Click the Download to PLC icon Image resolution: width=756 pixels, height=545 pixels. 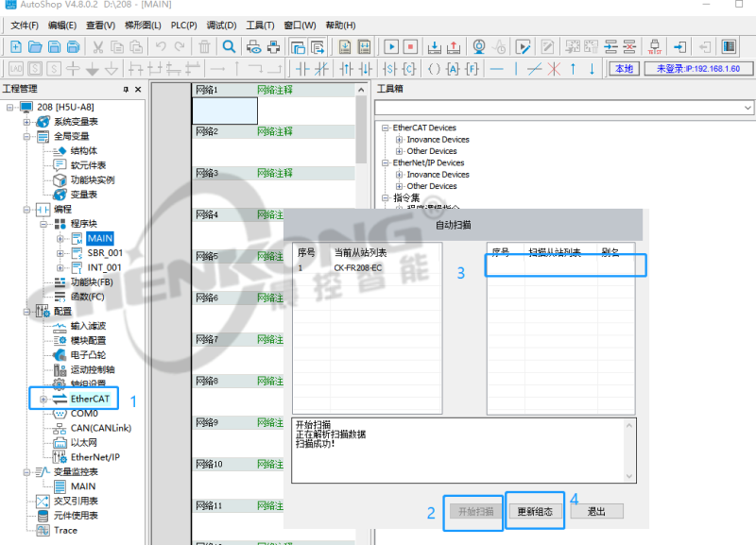pyautogui.click(x=434, y=46)
